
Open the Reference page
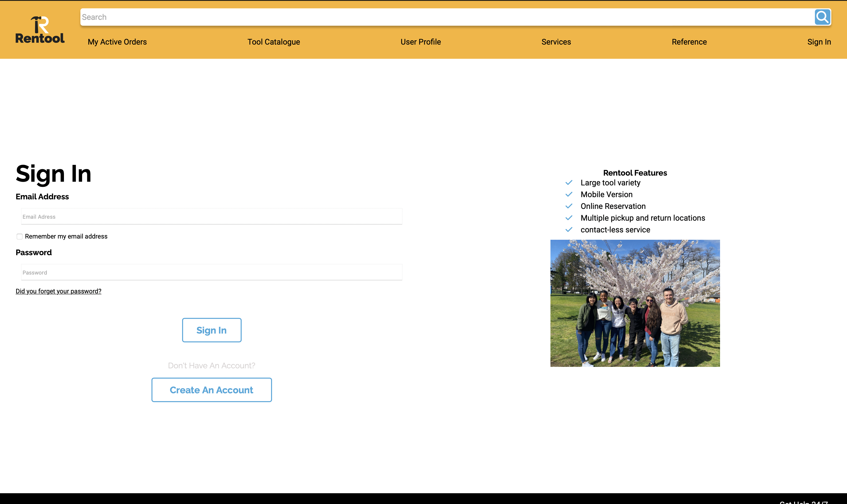689,42
